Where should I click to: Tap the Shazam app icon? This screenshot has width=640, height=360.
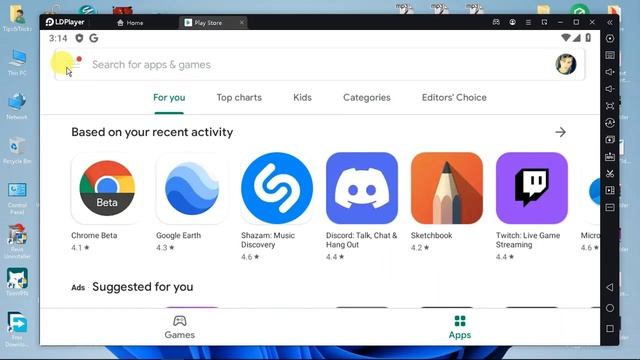click(x=277, y=188)
